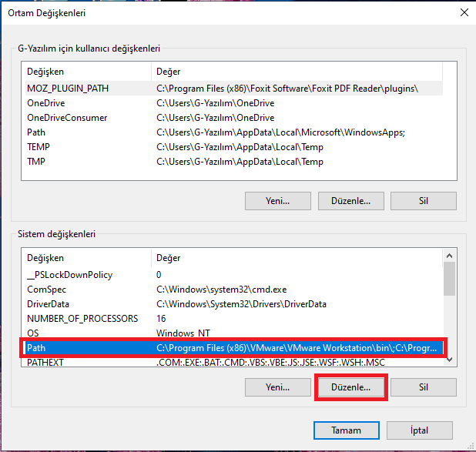Confirm the dialog with Tamam
This screenshot has width=476, height=452.
(346, 429)
